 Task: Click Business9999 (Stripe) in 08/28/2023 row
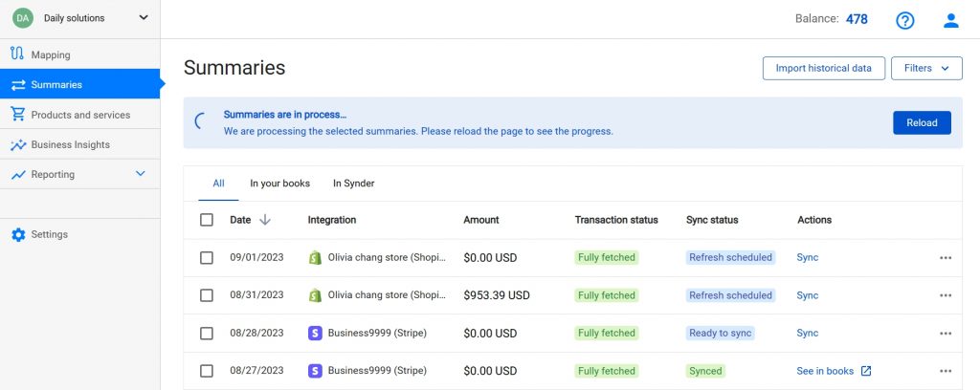coord(377,334)
